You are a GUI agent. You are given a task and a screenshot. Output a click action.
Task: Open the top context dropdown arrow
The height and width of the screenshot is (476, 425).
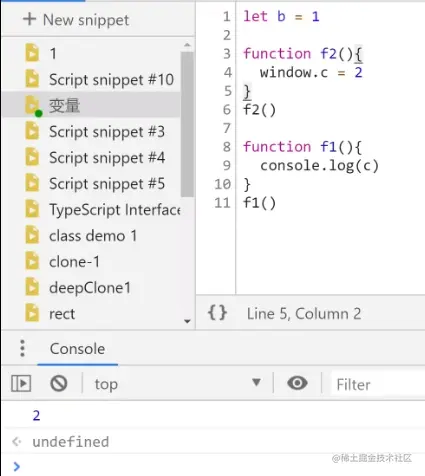(256, 382)
